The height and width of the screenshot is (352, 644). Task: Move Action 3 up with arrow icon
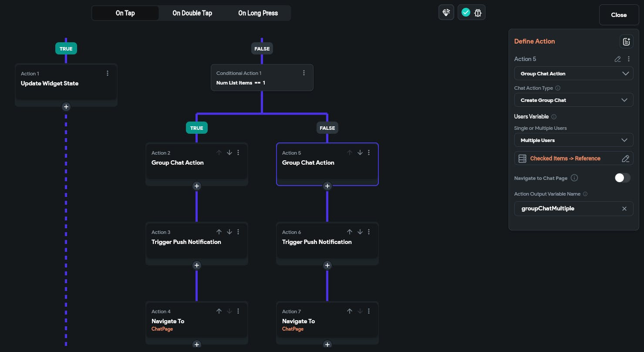point(219,232)
